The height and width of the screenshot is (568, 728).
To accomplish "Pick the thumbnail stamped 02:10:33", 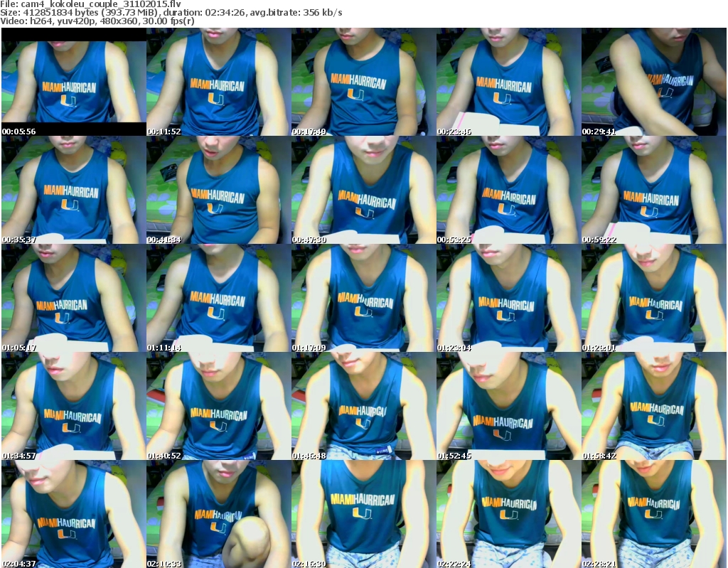I will click(x=219, y=514).
